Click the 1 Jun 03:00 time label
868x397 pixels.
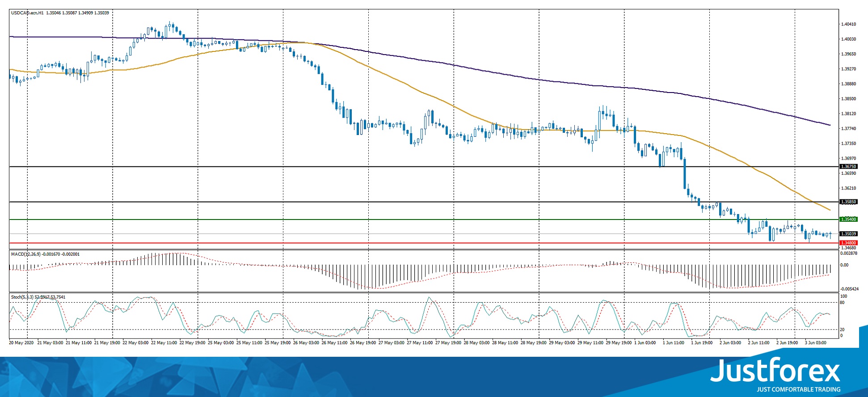(x=645, y=343)
